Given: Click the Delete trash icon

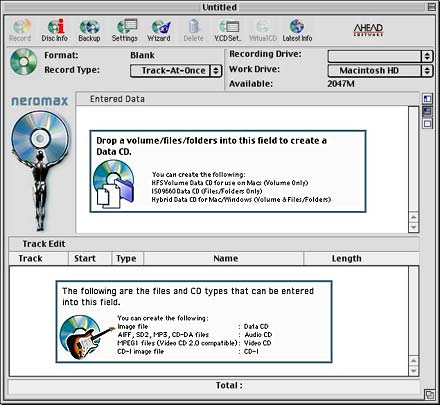Looking at the screenshot, I should (x=193, y=30).
